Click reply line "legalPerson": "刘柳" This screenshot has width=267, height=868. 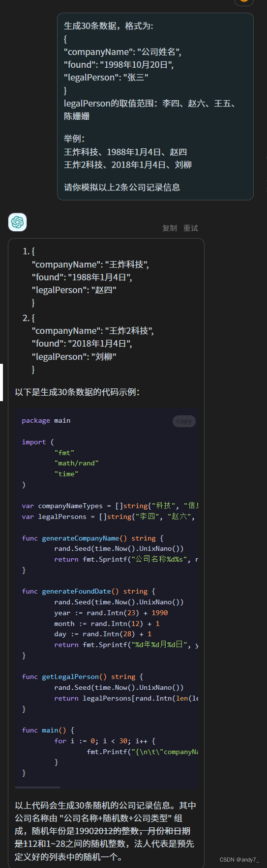pos(74,357)
